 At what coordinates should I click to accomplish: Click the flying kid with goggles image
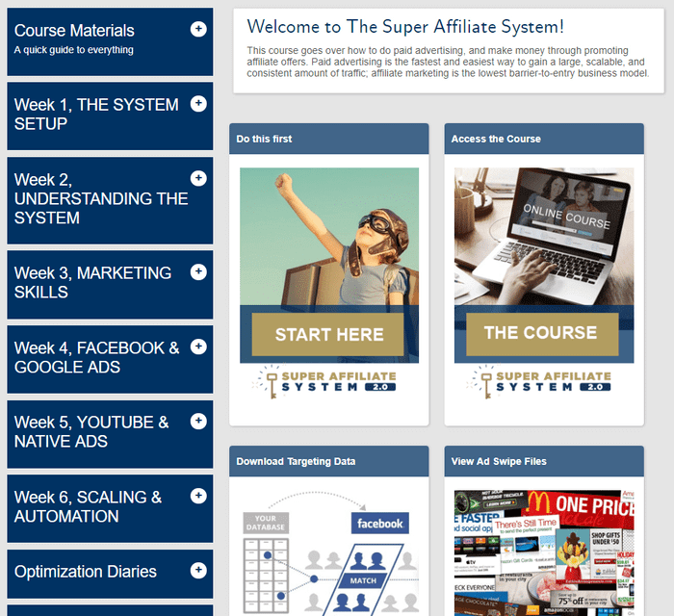[x=329, y=236]
